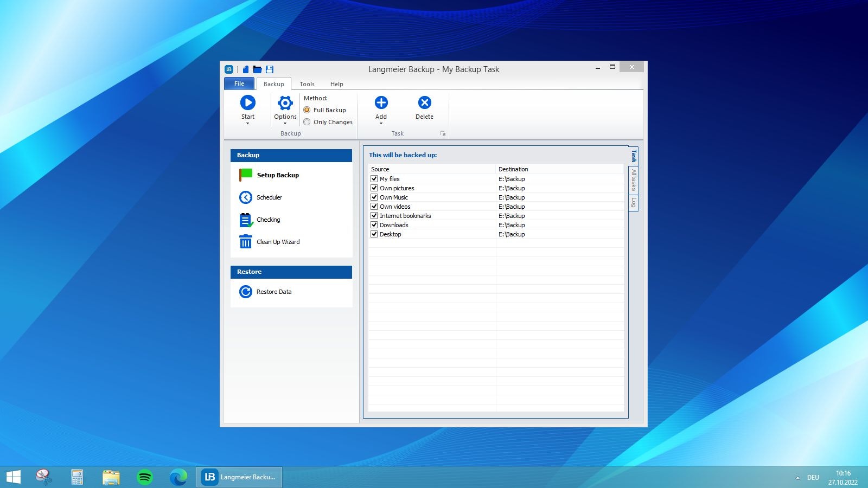Open Calculator from the taskbar
The height and width of the screenshot is (488, 868).
77,477
